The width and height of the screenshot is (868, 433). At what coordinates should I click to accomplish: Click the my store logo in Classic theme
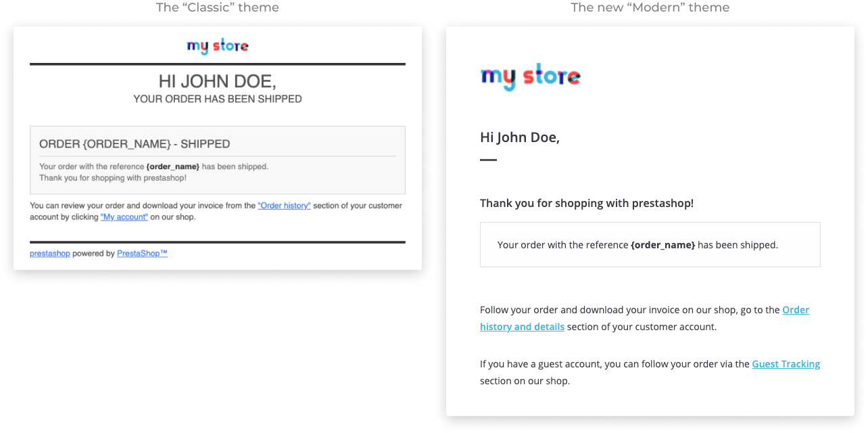coord(218,46)
